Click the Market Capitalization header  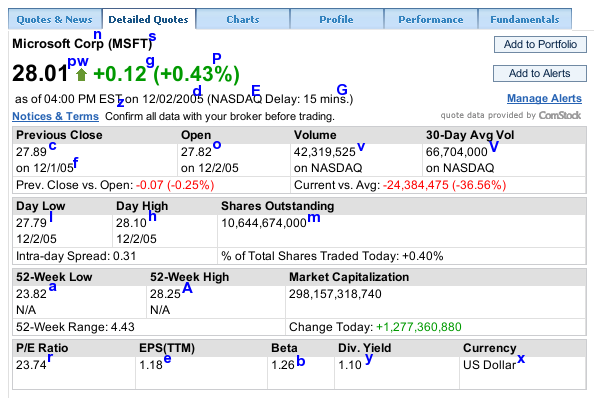point(349,277)
